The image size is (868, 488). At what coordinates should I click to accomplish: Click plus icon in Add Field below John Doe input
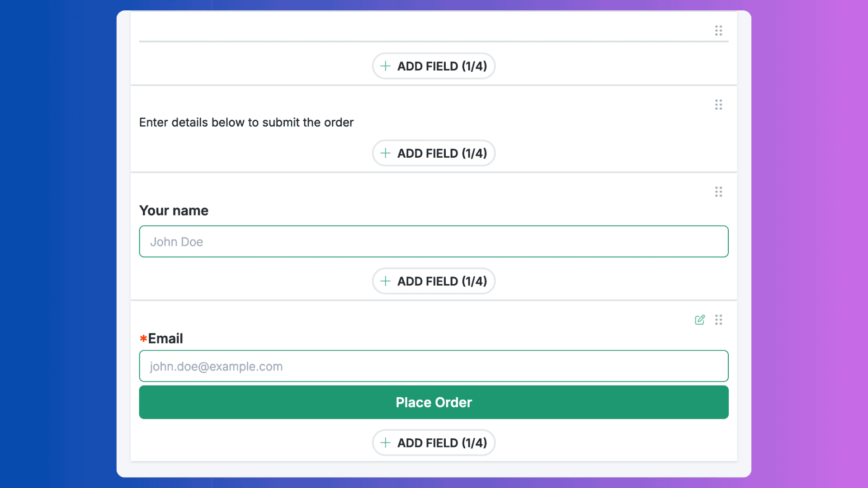click(386, 281)
